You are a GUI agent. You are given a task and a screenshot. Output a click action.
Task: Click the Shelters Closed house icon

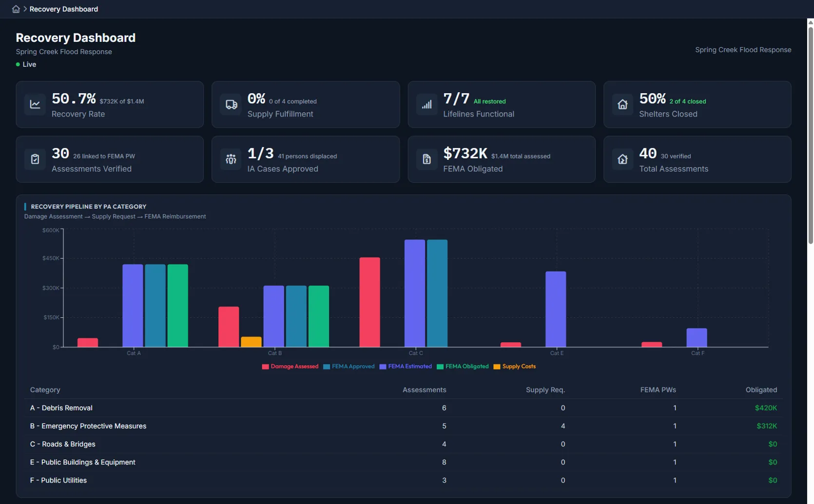622,104
